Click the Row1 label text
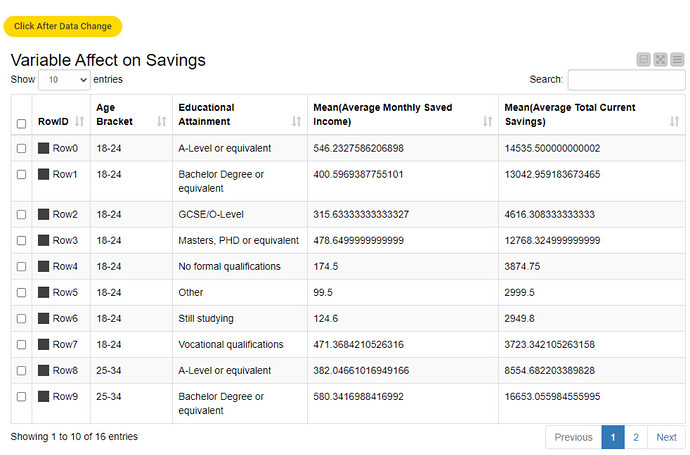The image size is (690, 455). tap(65, 174)
